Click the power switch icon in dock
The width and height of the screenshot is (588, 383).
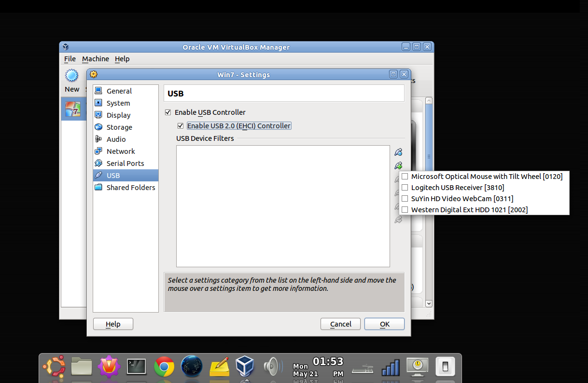(445, 367)
